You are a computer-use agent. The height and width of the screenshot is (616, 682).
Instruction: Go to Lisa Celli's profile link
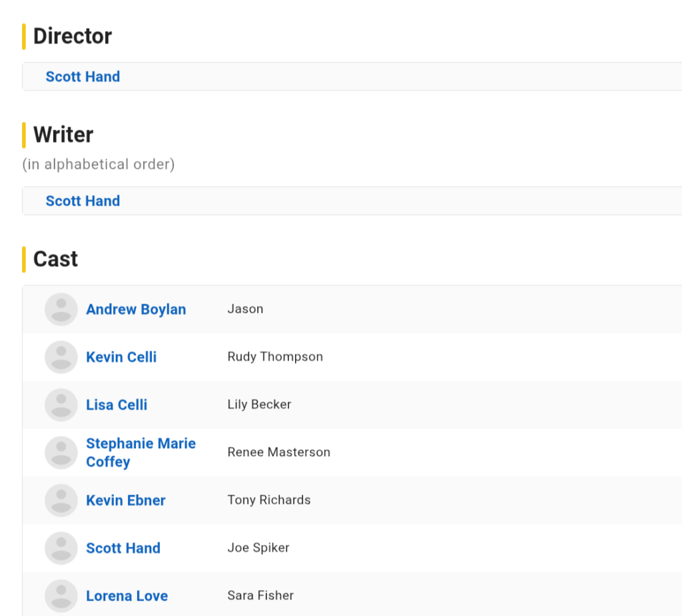[x=117, y=405]
